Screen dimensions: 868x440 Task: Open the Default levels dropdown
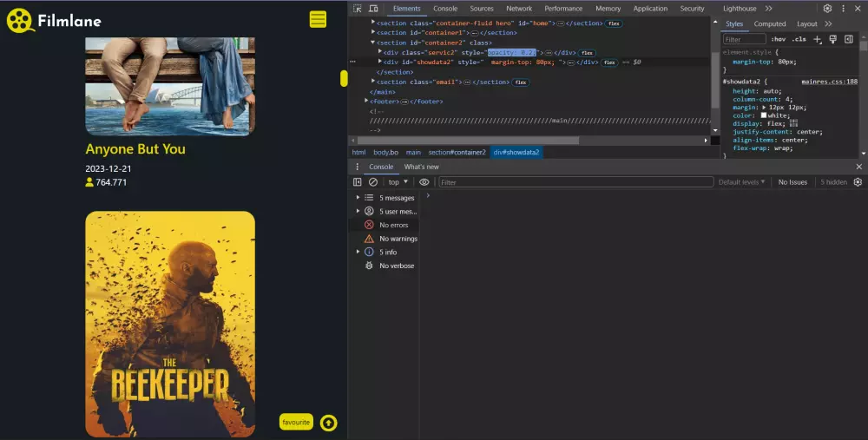(x=742, y=182)
